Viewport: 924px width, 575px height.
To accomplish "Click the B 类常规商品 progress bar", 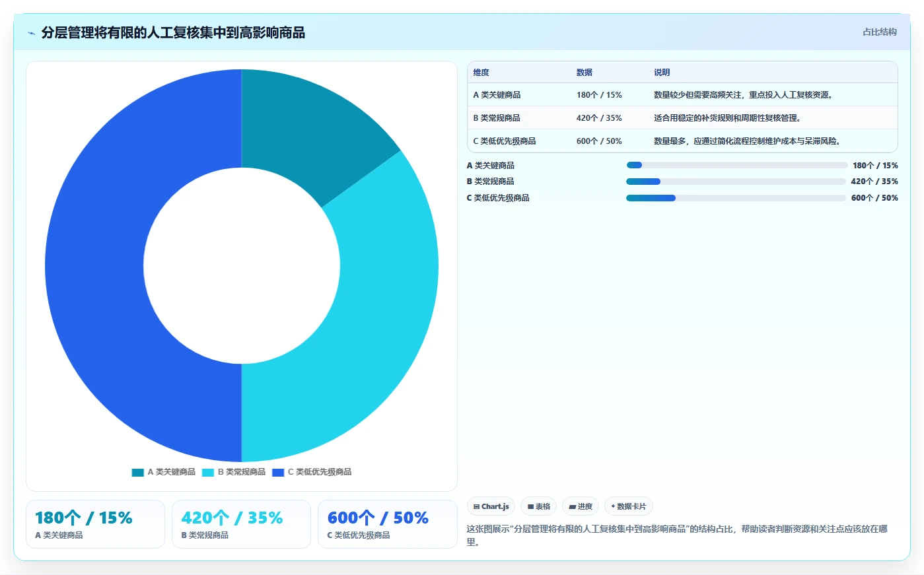I will point(736,182).
